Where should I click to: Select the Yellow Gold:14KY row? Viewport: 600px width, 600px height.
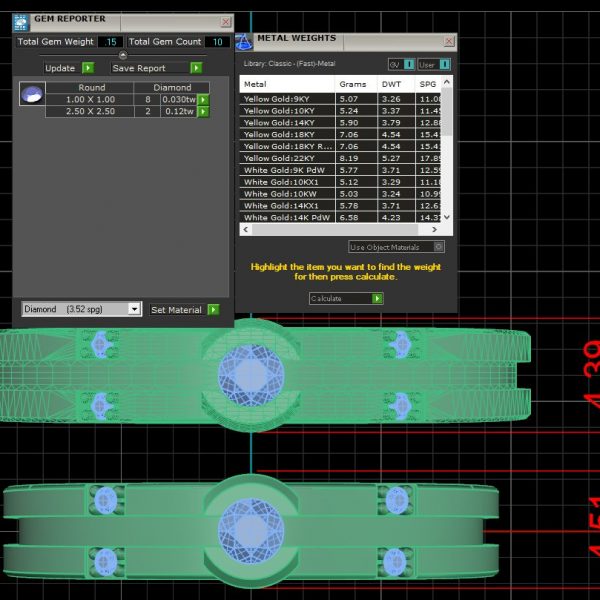click(x=340, y=123)
